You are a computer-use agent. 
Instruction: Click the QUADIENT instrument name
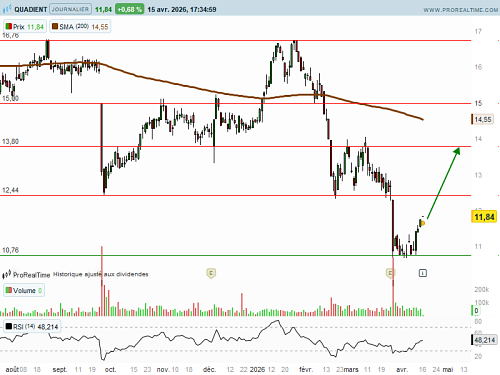31,9
